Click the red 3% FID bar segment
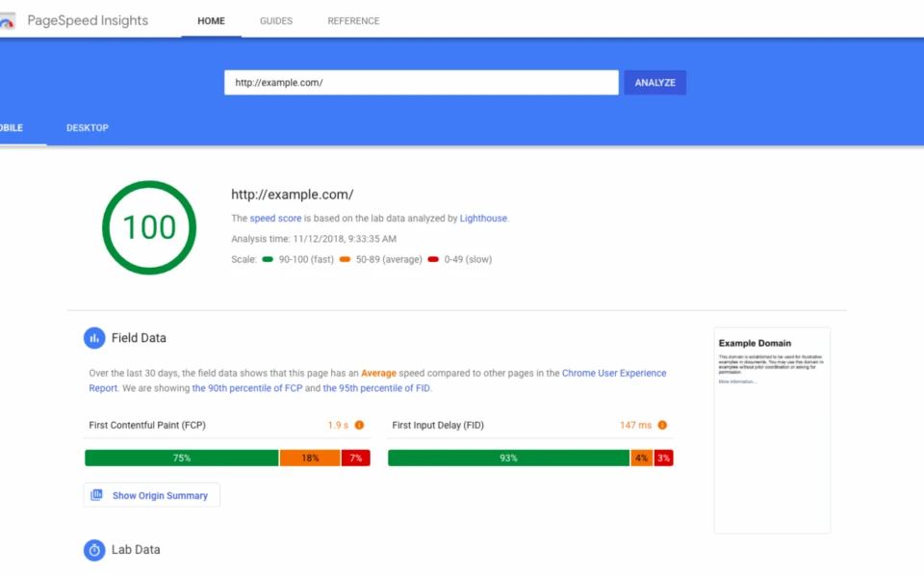 click(x=663, y=458)
